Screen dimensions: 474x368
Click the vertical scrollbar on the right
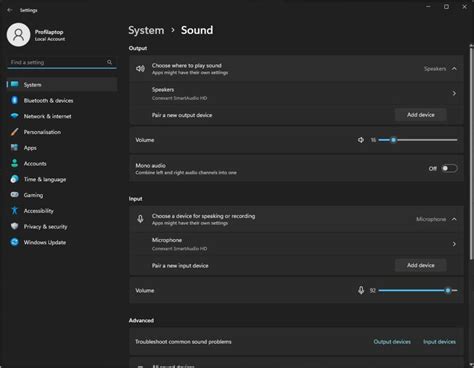click(x=471, y=153)
